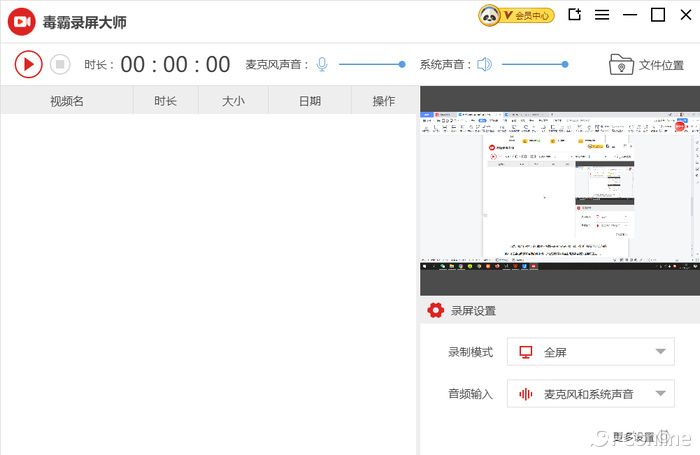Close the 毒霸录屏大师 window
700x455 pixels.
pyautogui.click(x=686, y=15)
